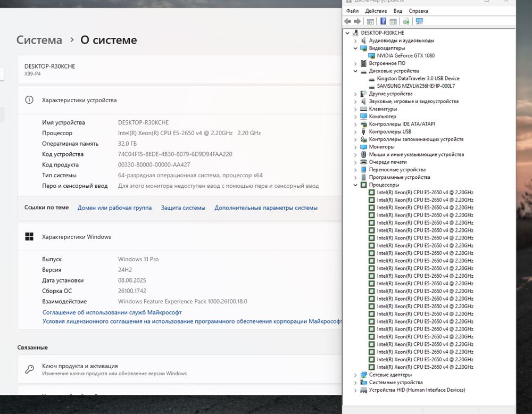
Task: Expand the Контроллеры запоминающих устройств chevron
Action: click(355, 139)
